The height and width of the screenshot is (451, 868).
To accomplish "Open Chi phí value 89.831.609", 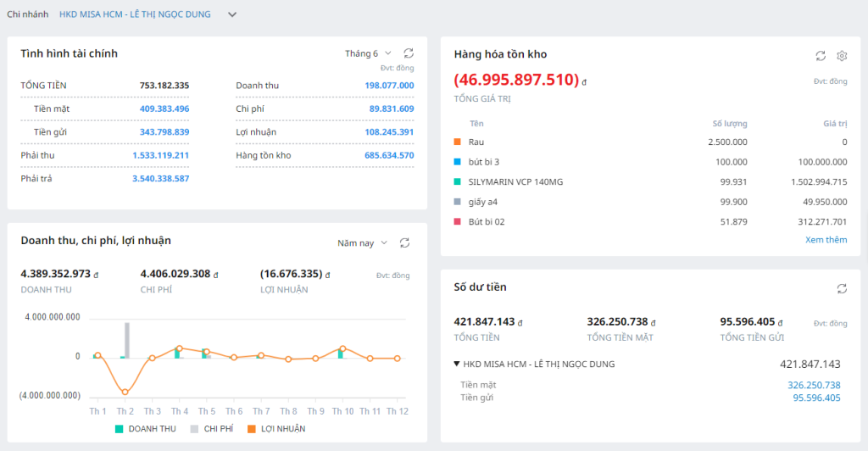I will click(392, 109).
